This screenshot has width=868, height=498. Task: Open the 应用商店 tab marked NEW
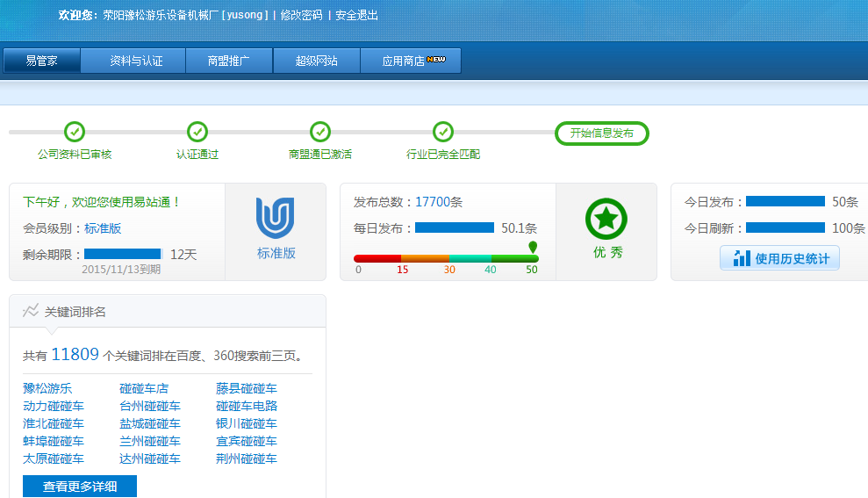click(x=411, y=61)
